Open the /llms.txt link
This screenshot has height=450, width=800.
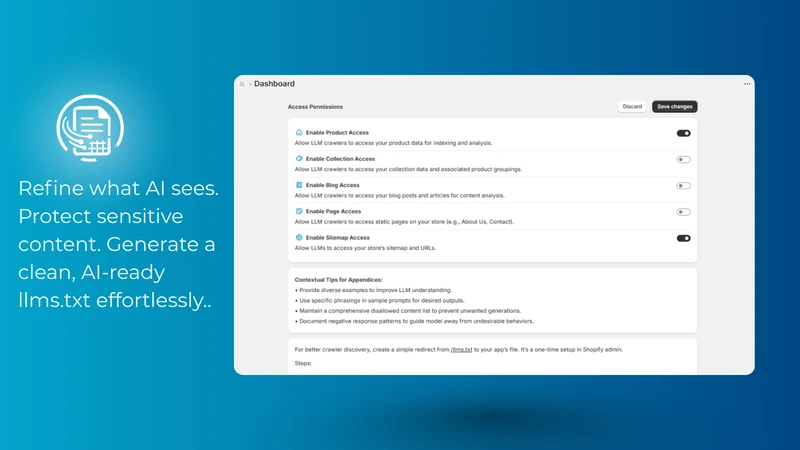tap(461, 349)
